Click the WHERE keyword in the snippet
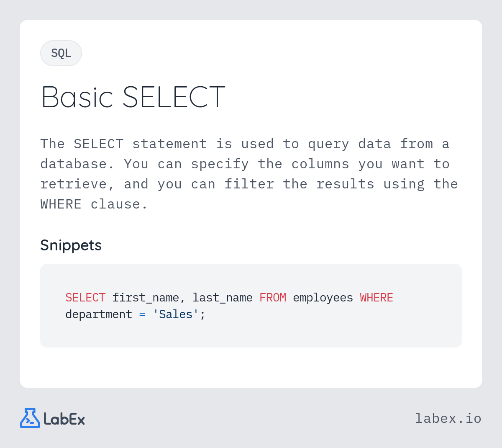 (x=376, y=298)
